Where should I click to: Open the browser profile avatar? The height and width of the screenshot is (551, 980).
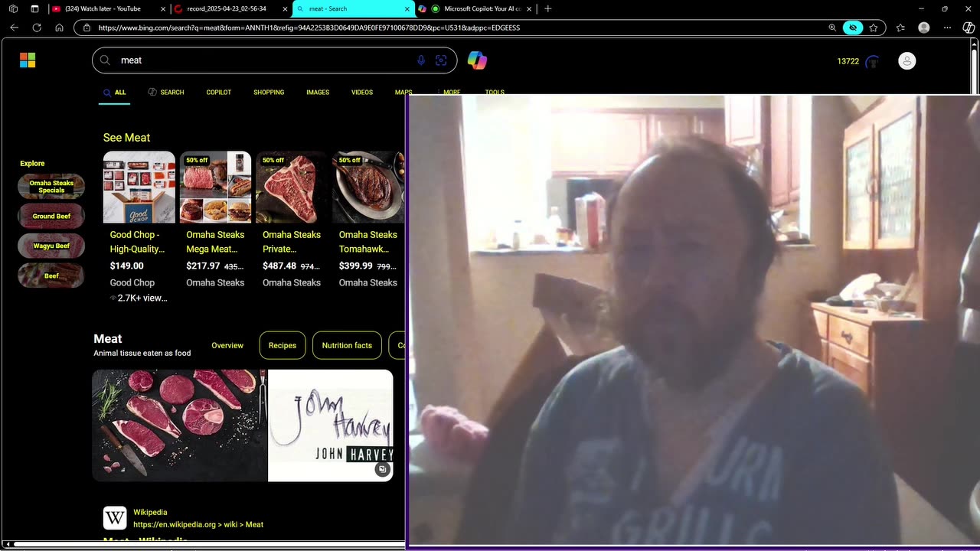tap(924, 28)
